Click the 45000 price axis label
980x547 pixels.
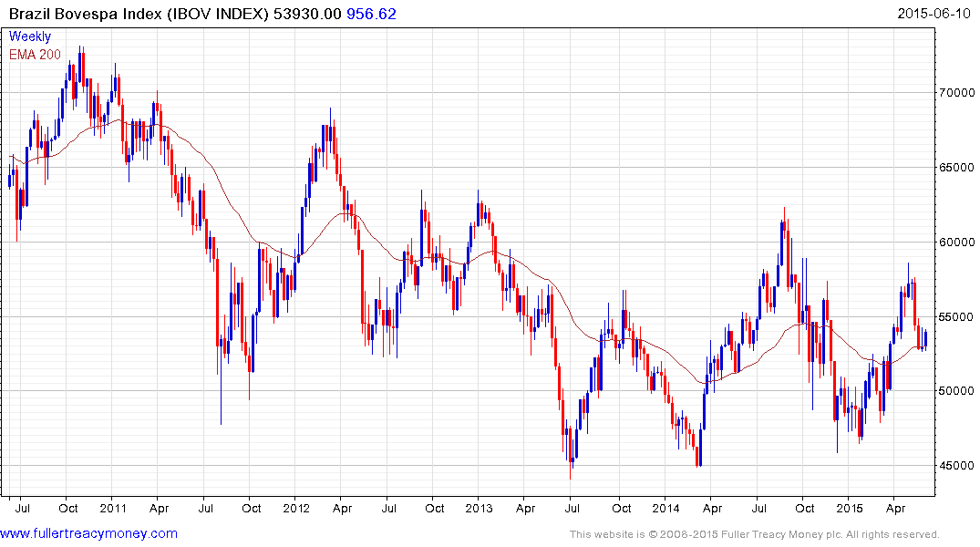(956, 465)
